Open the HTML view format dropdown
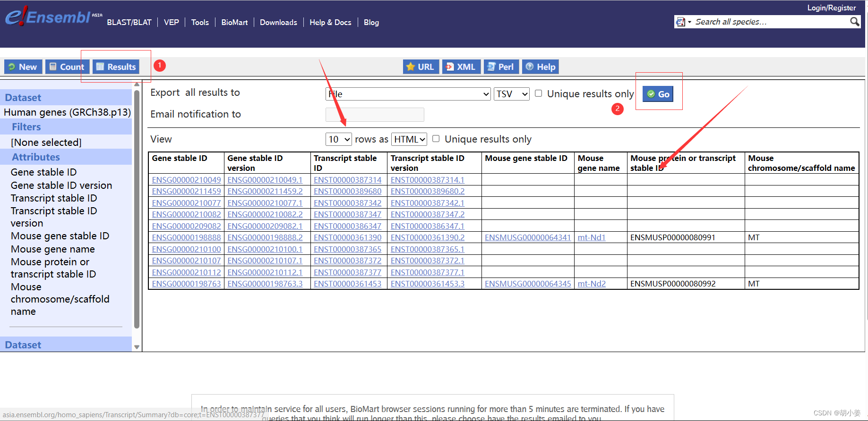The width and height of the screenshot is (868, 421). tap(409, 139)
